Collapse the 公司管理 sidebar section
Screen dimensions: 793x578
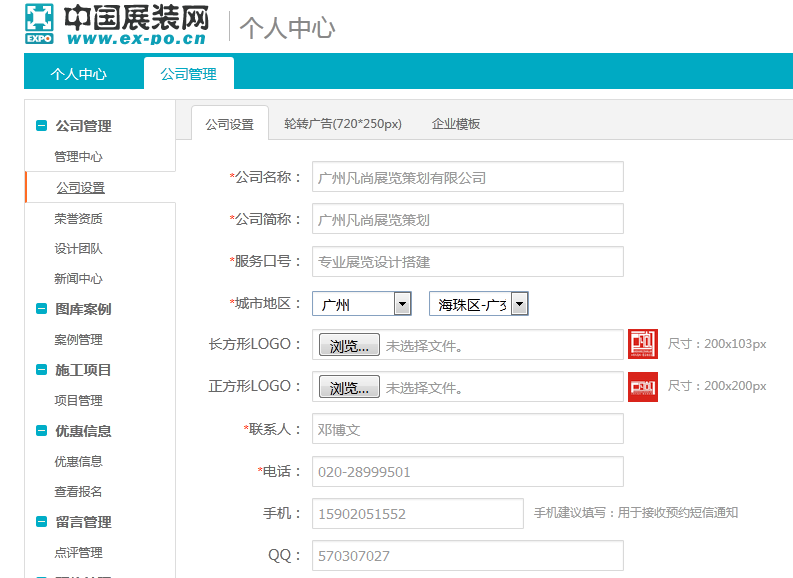coord(41,126)
